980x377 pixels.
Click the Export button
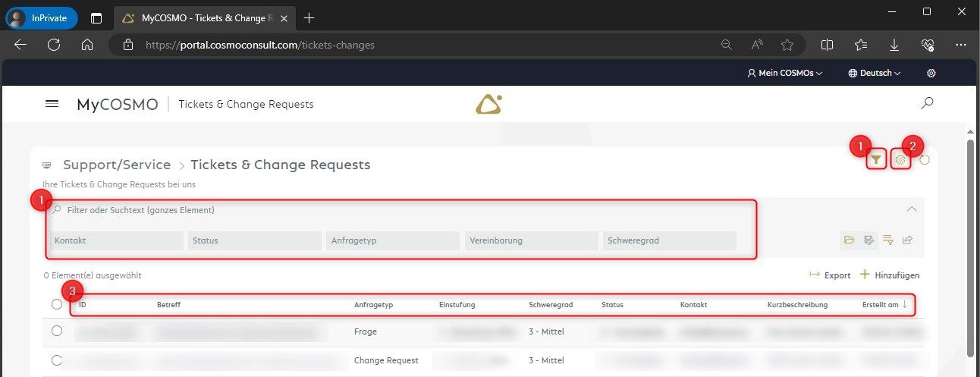pyautogui.click(x=830, y=275)
